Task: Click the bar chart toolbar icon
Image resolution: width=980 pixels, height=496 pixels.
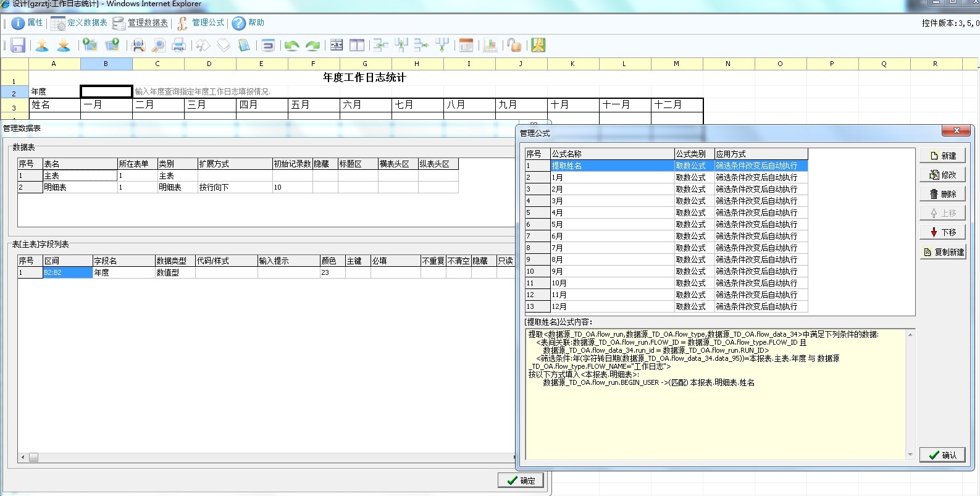Action: pyautogui.click(x=491, y=45)
